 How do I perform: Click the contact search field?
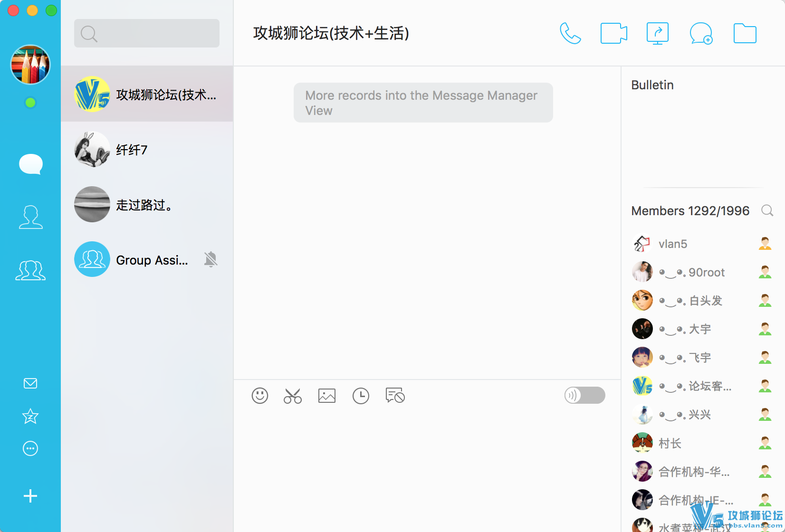pos(147,33)
